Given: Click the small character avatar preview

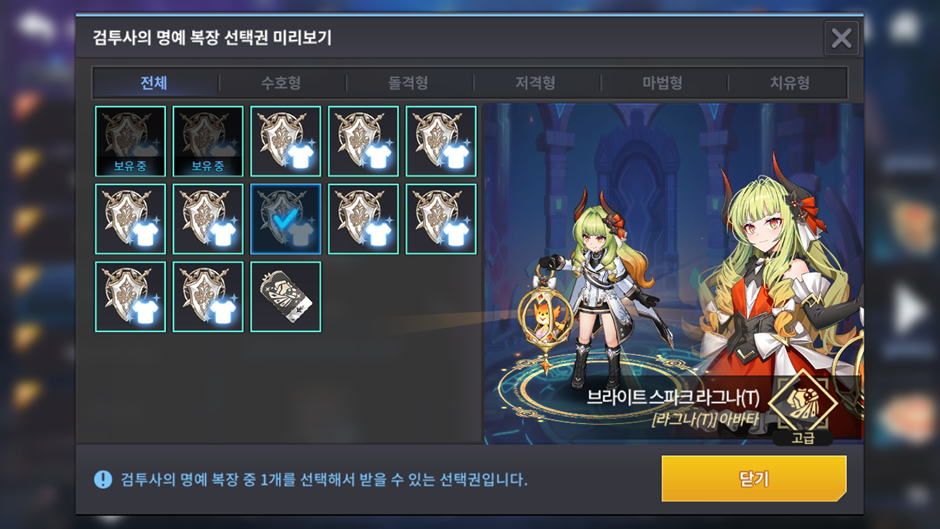Looking at the screenshot, I should 590,288.
